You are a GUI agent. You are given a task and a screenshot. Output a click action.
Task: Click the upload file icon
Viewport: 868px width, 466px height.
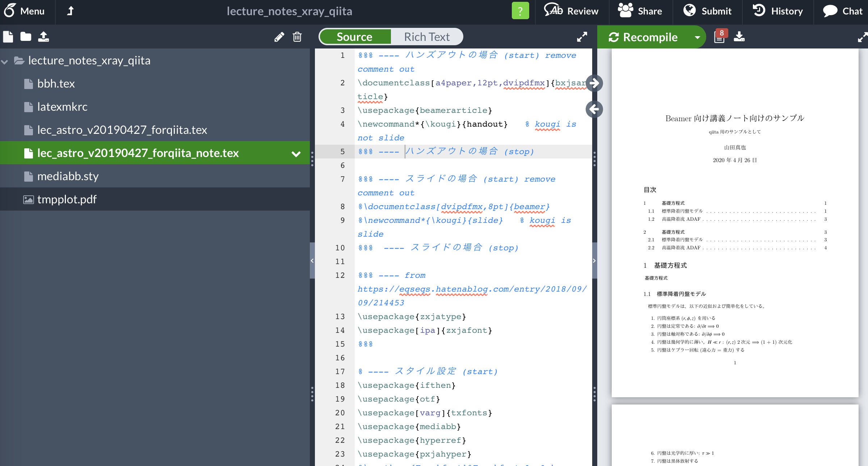coord(44,36)
